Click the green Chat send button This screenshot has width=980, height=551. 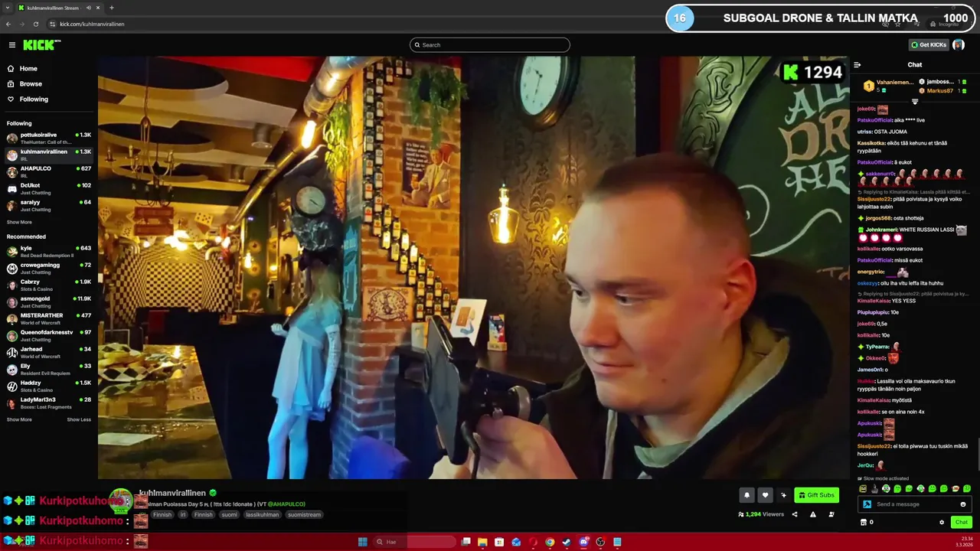(x=962, y=522)
